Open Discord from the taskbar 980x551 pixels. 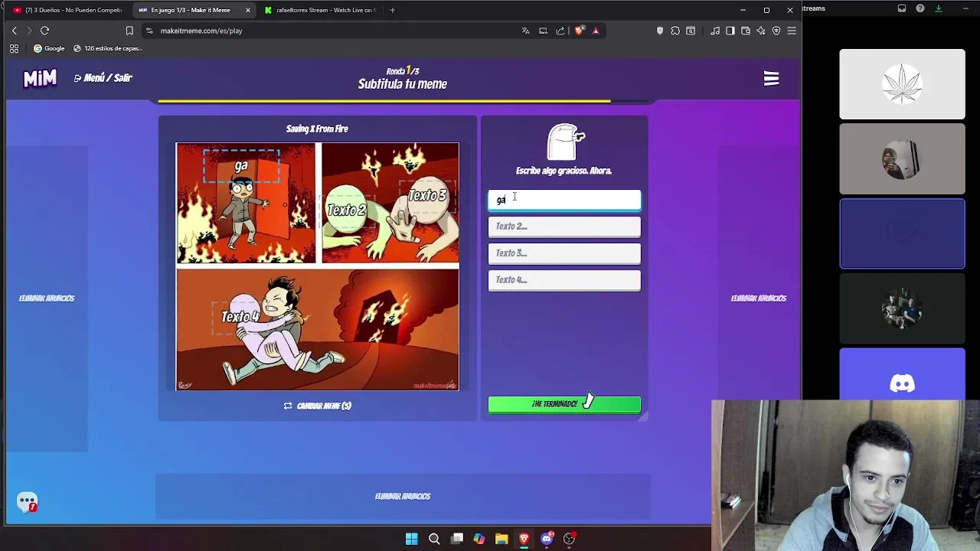pos(547,539)
